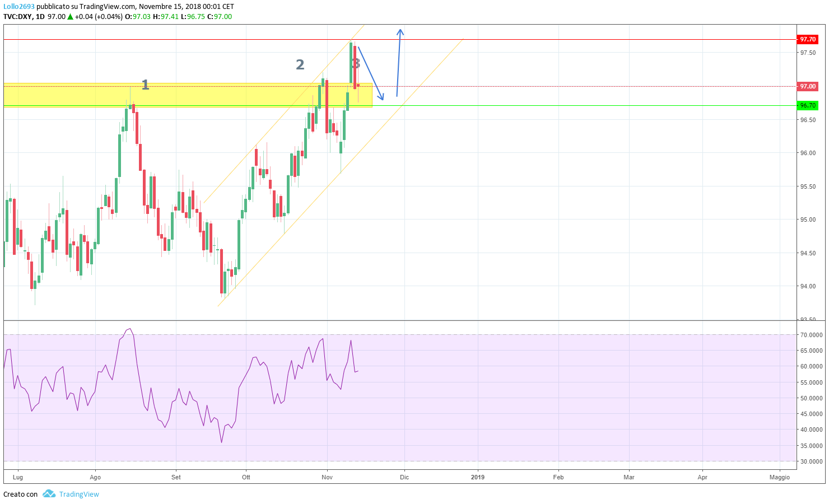Screen dimensions: 829x504
Task: Click the TradingView logo icon
Action: [49, 494]
